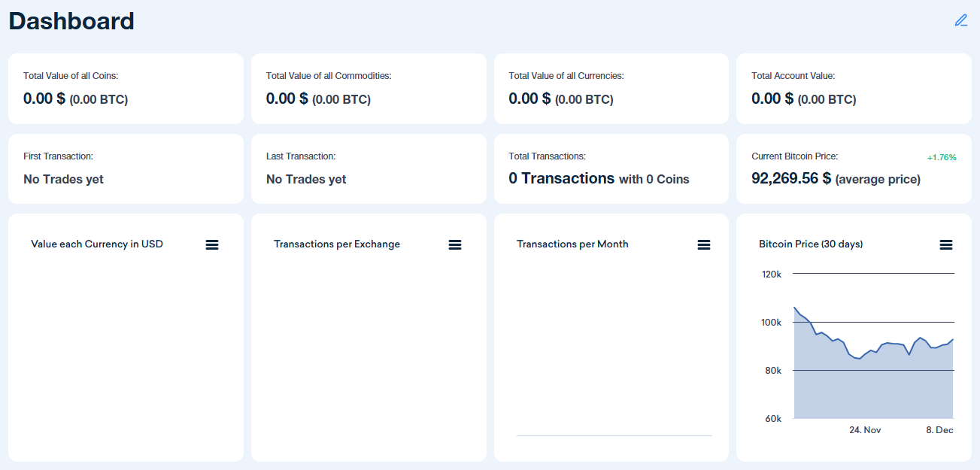The width and height of the screenshot is (980, 470).
Task: Select the Total Account Value card
Action: point(854,88)
